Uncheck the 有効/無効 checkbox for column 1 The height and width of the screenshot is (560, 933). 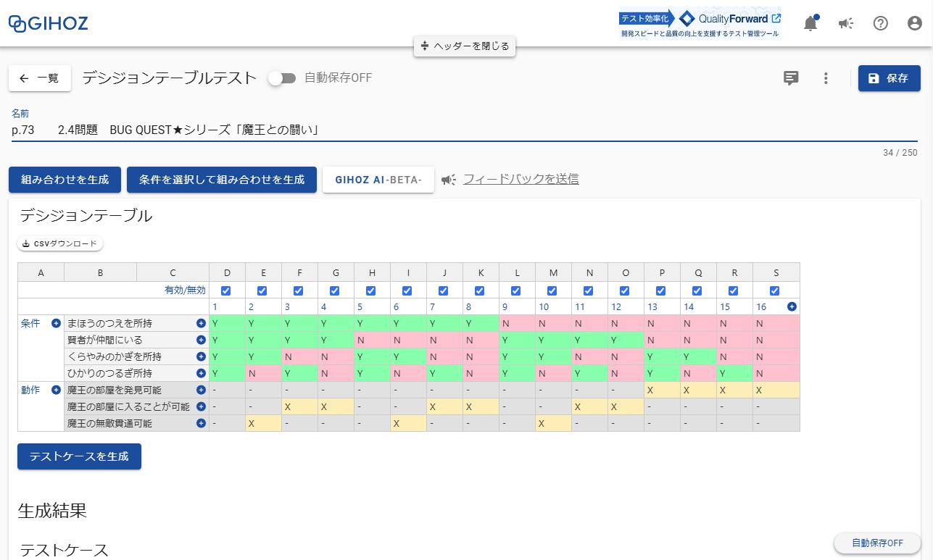point(227,290)
